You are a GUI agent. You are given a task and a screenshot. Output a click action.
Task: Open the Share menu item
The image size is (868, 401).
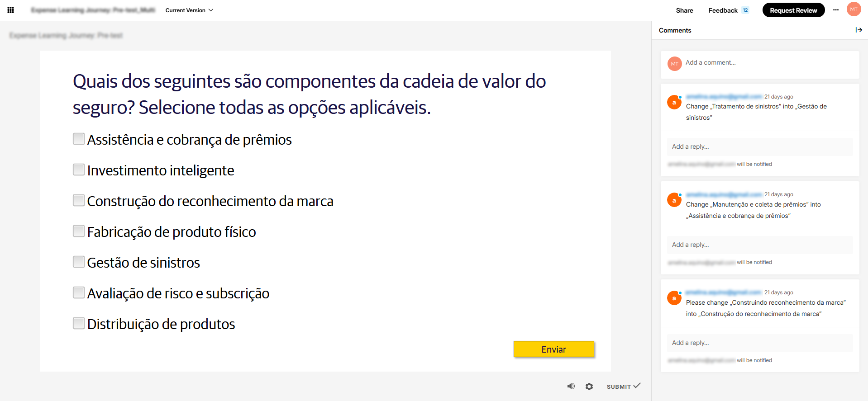click(684, 10)
